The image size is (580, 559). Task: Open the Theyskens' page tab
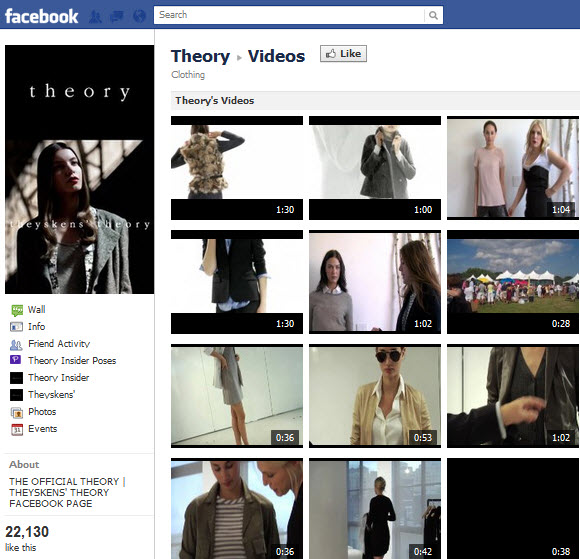51,395
